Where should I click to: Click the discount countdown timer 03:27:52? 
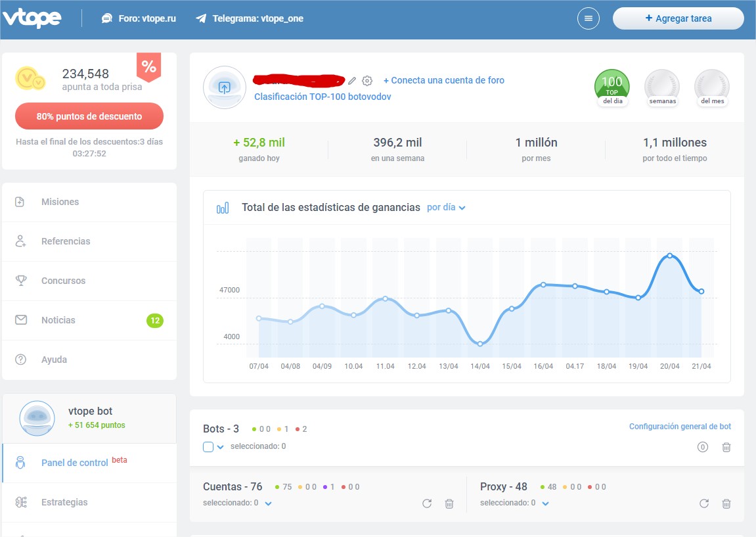click(89, 153)
